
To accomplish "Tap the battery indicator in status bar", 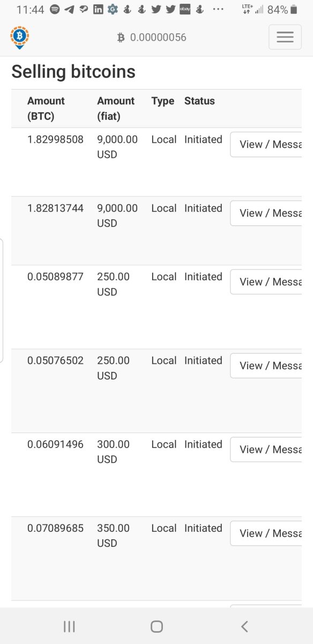I will [293, 10].
